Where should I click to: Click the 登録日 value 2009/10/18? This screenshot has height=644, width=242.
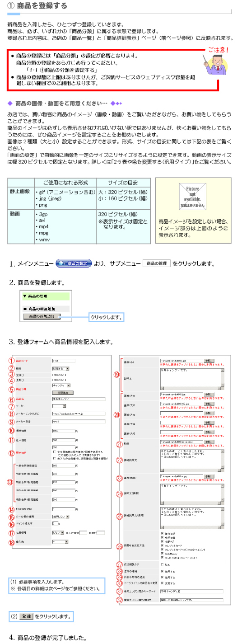pyautogui.click(x=59, y=375)
